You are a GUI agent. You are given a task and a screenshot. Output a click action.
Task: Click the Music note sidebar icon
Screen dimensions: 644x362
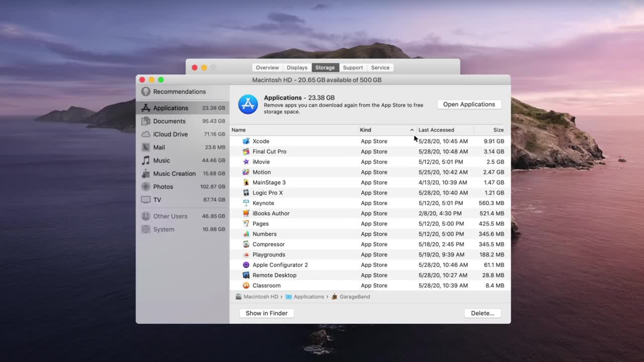coord(146,160)
